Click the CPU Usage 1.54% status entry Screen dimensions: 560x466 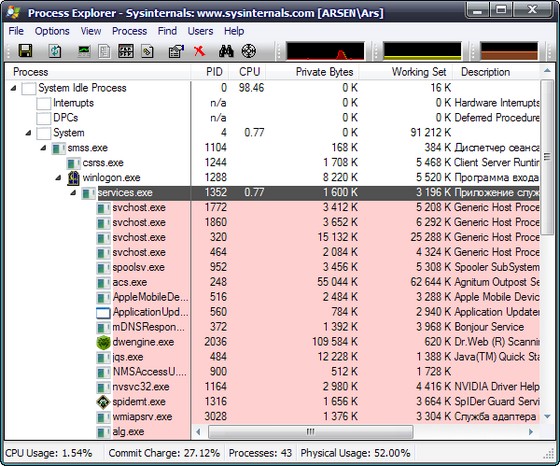(49, 453)
